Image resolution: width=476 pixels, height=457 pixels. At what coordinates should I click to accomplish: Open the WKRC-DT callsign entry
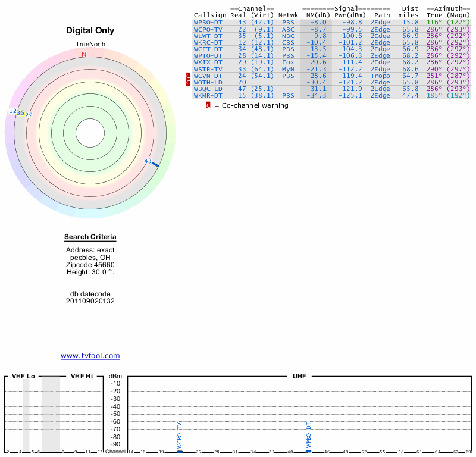(x=208, y=42)
